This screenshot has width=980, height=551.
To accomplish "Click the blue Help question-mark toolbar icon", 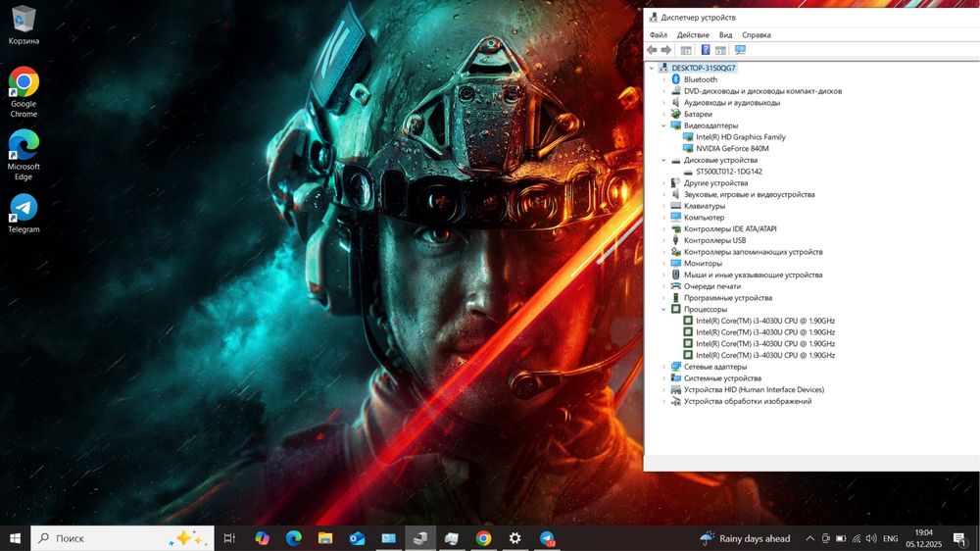I will click(x=705, y=50).
